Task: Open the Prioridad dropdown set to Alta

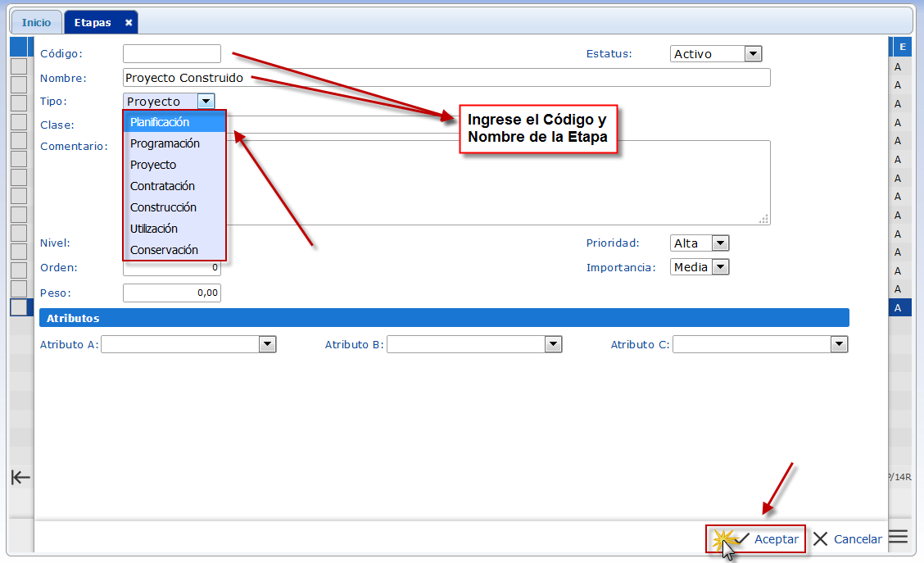Action: (x=719, y=243)
